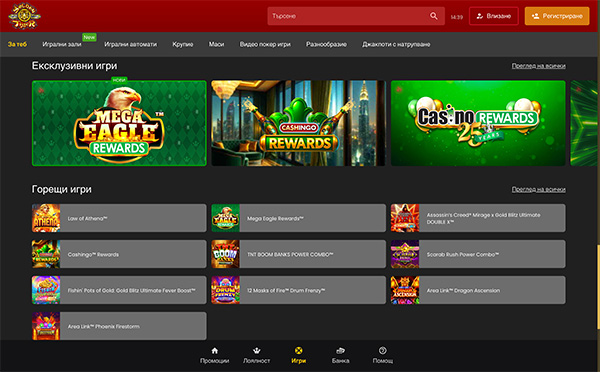Viewport: 600px width, 372px height.
Task: Select 12 Masks of Fire Drum Frenzy title
Action: (x=286, y=290)
